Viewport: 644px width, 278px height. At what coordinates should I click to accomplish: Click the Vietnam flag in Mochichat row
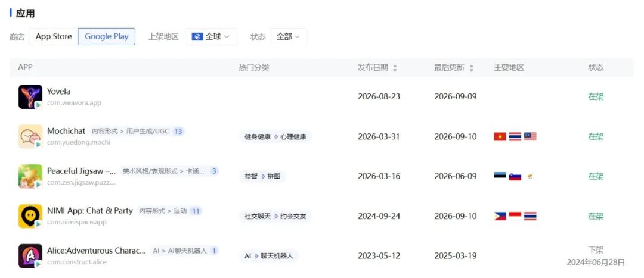coord(500,136)
